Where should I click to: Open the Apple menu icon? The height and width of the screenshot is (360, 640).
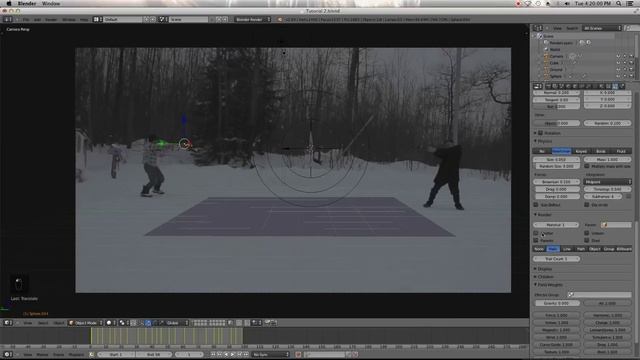tap(9, 3)
